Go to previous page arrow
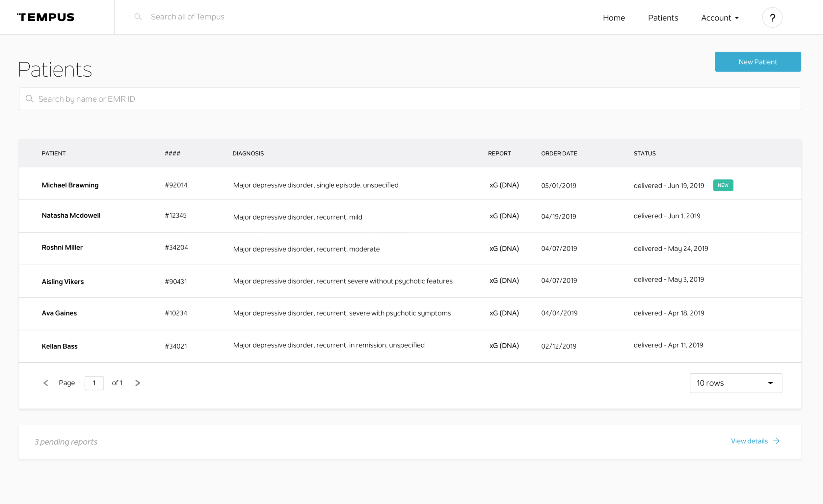Image resolution: width=823 pixels, height=504 pixels. [46, 383]
